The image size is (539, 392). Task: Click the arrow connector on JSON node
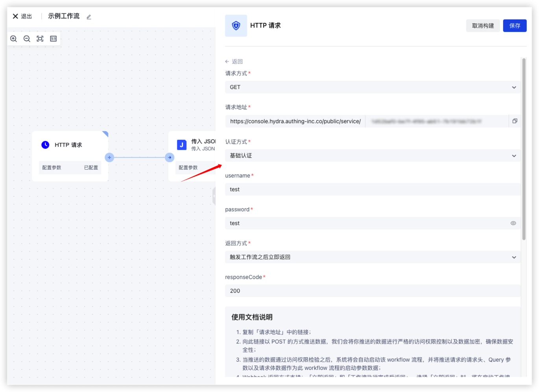[x=170, y=157]
